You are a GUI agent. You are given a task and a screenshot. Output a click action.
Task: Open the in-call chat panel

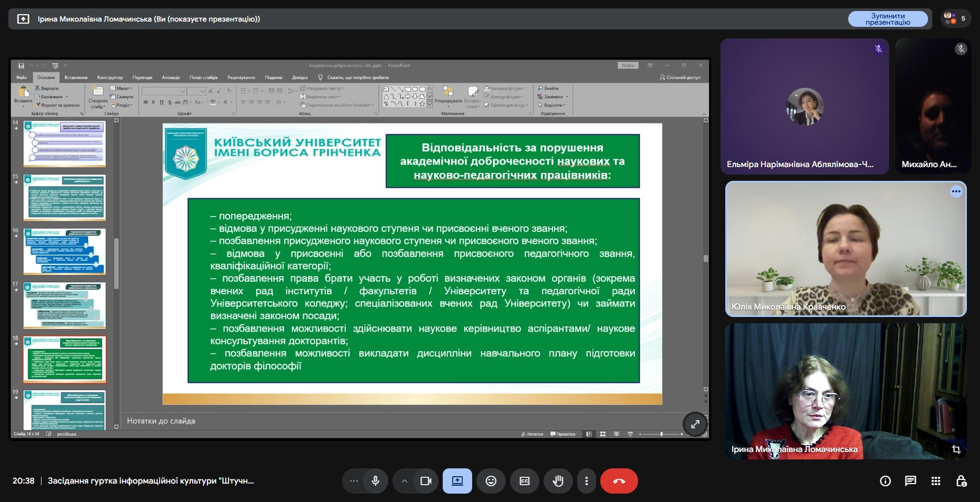[x=910, y=481]
